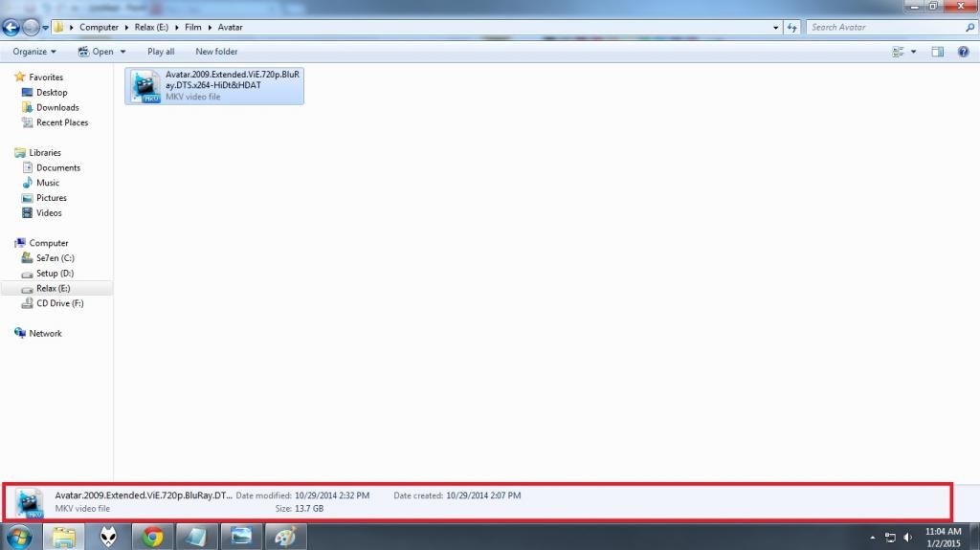Viewport: 980px width, 550px height.
Task: Create a New folder
Action: [x=216, y=52]
